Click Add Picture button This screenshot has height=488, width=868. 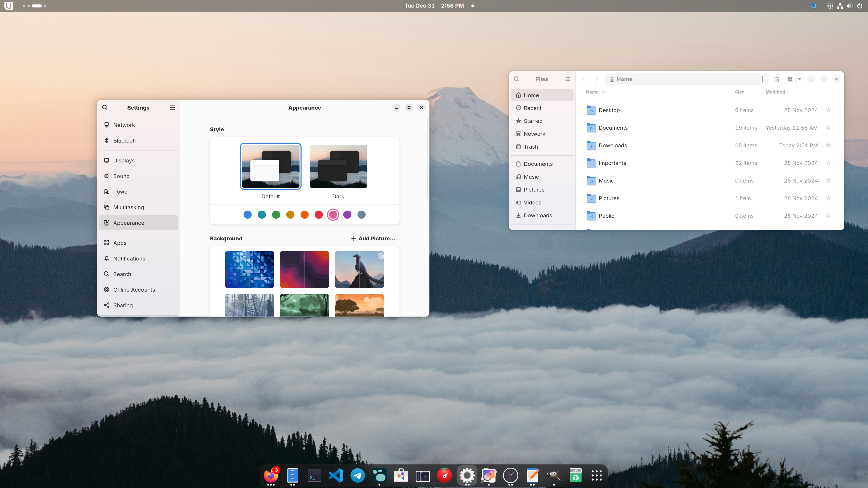(373, 238)
